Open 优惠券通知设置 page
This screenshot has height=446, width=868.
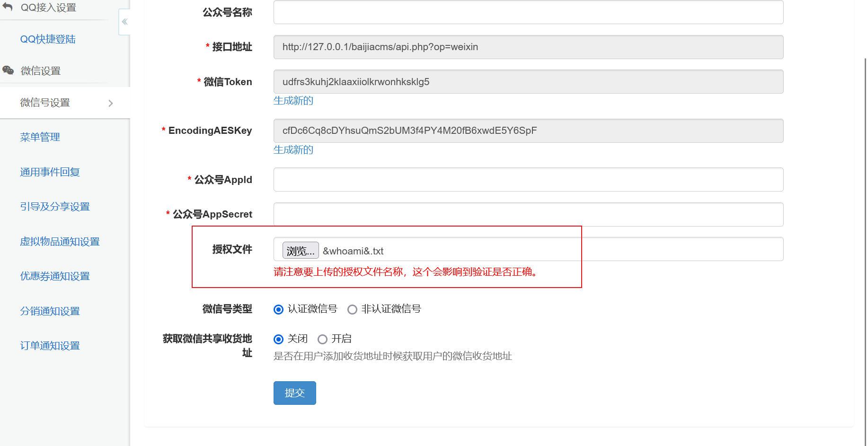[x=54, y=276]
